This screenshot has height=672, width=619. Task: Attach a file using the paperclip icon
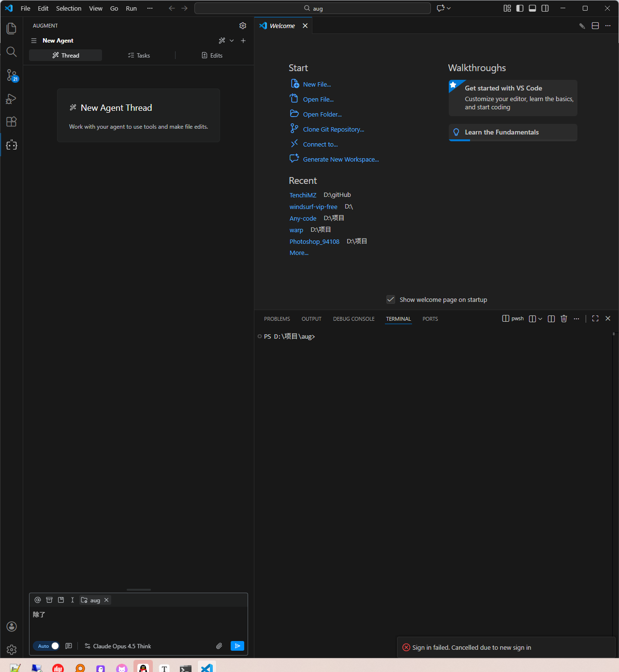point(219,646)
